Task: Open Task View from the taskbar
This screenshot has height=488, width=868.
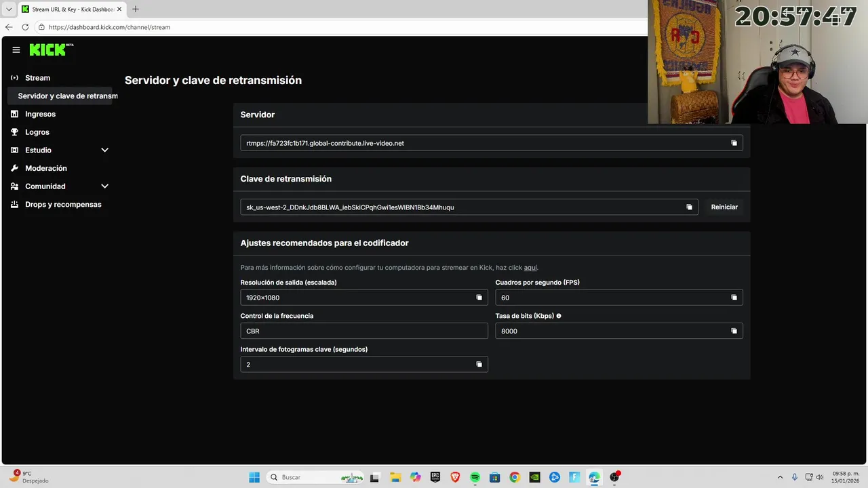Action: coord(374,477)
